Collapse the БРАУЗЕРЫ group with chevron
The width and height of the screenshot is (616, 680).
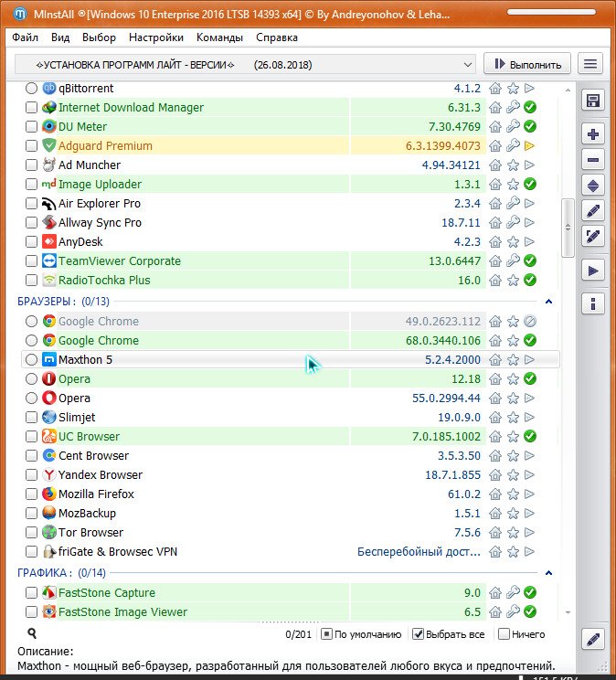548,302
